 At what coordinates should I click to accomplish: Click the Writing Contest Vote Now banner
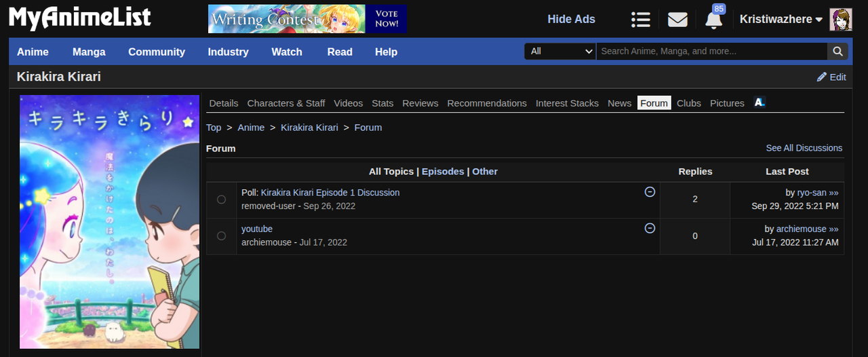307,19
